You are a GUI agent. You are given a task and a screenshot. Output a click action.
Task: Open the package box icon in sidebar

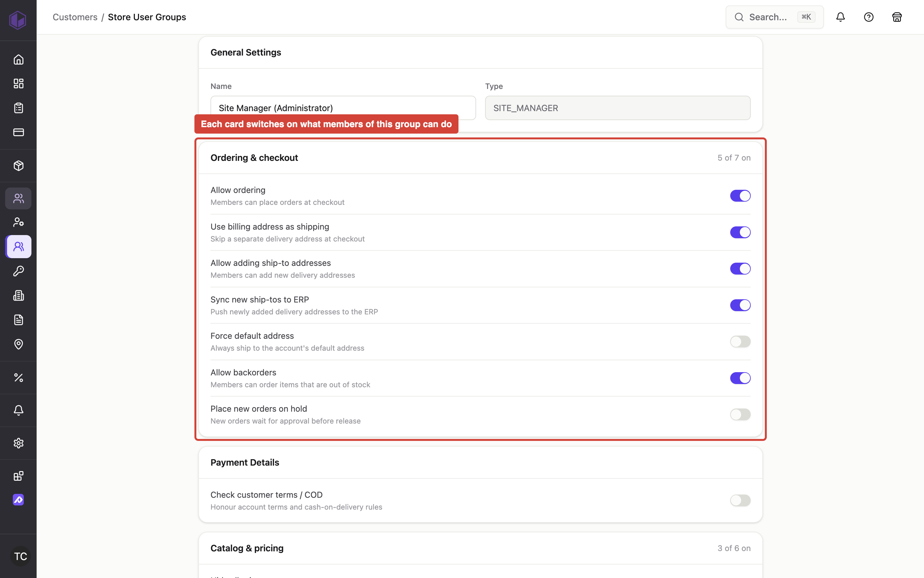18,165
